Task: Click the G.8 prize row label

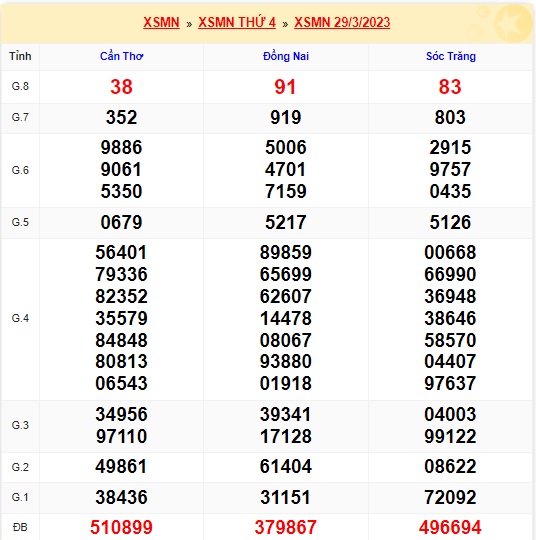Action: pyautogui.click(x=20, y=86)
